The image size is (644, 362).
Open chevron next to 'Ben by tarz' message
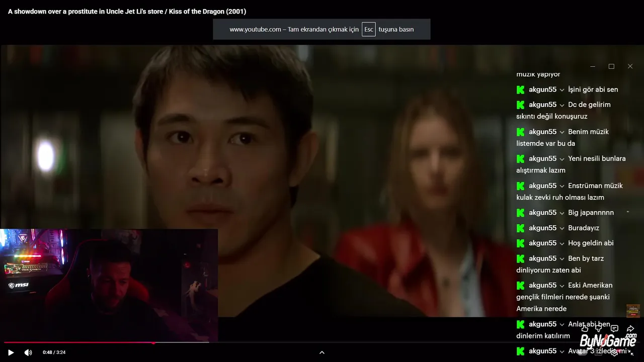(562, 258)
